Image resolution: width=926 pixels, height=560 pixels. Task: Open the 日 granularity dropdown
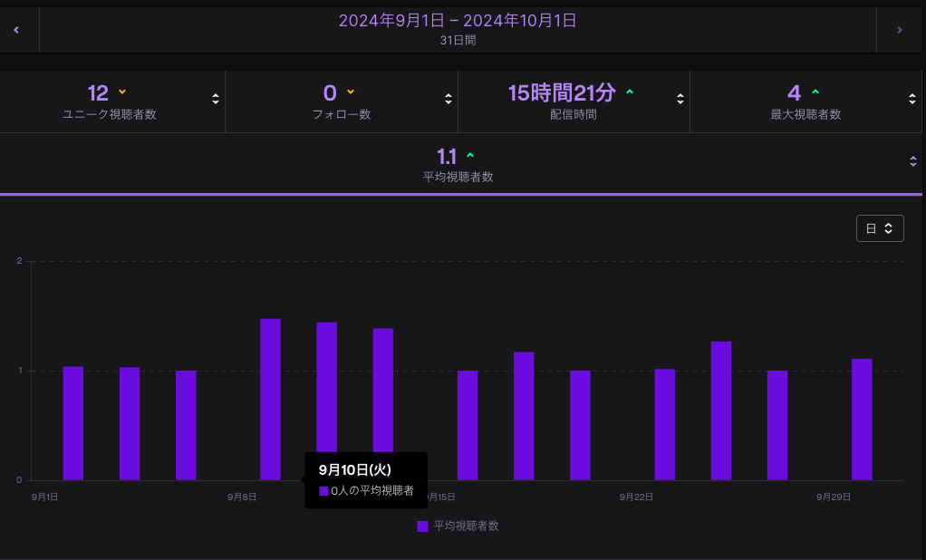tap(879, 228)
